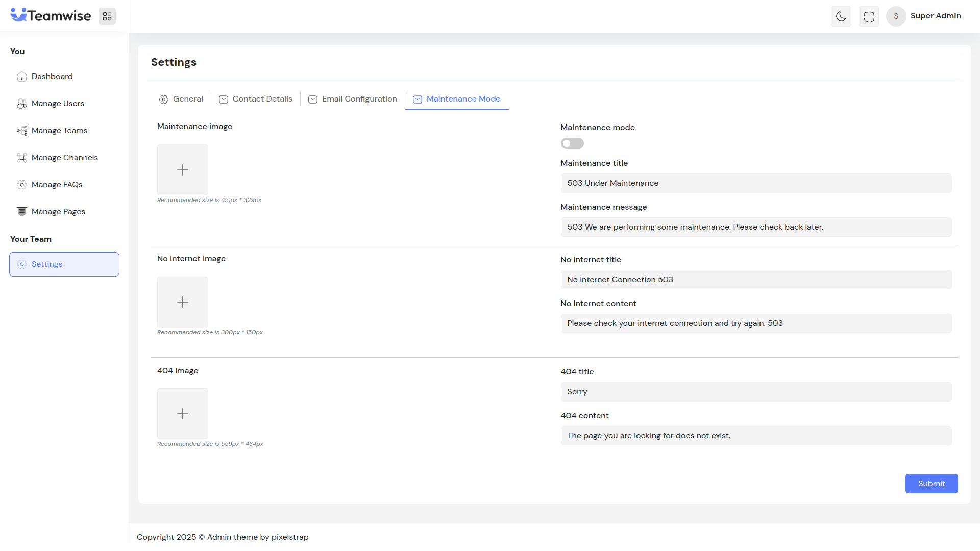Viewport: 980px width, 551px height.
Task: Click the Manage FAQs icon
Action: 22,185
